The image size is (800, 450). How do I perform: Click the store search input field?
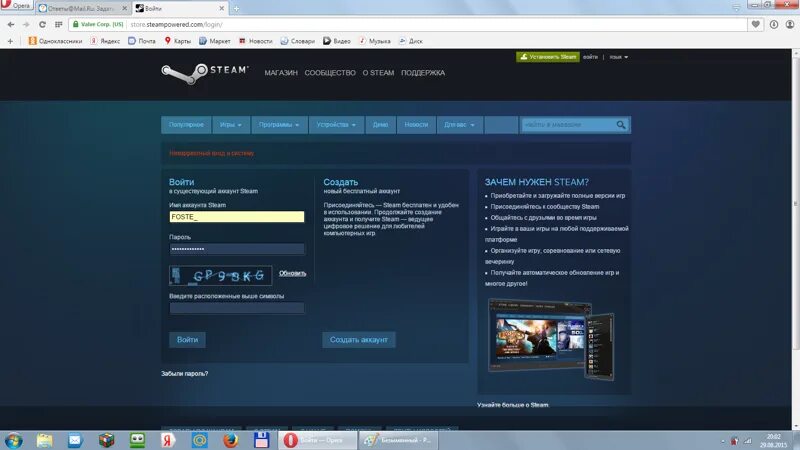[568, 125]
